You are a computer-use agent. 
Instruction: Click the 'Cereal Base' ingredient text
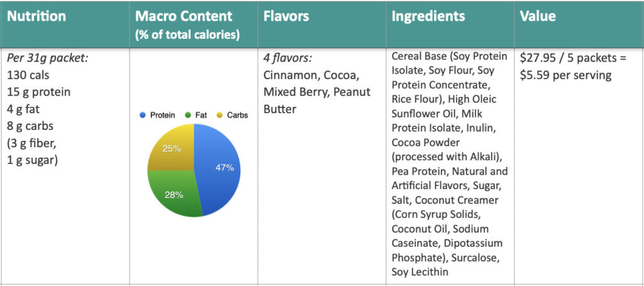click(418, 55)
